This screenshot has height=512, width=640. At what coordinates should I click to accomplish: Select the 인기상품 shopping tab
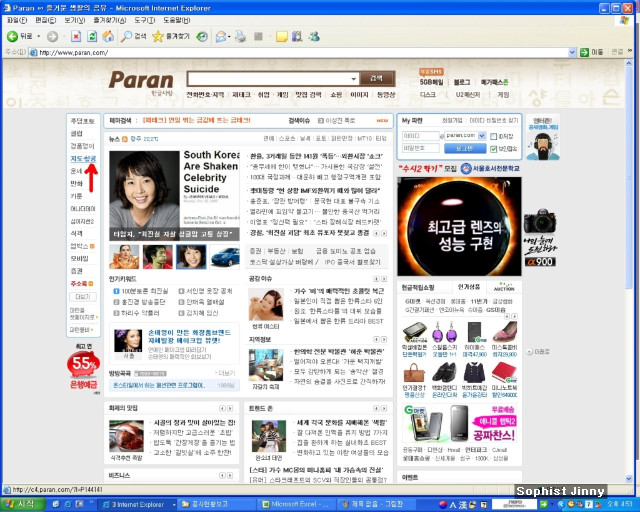click(469, 287)
